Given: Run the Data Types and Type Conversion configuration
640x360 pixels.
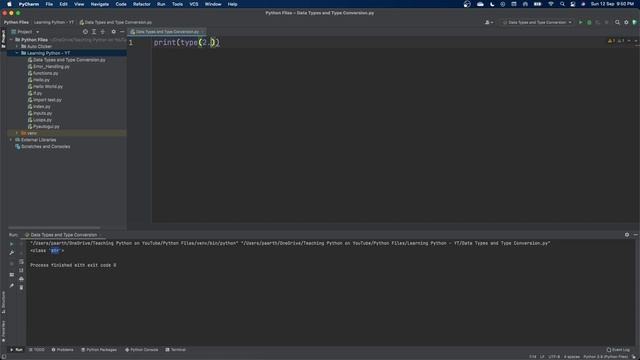Looking at the screenshot, I should pos(580,22).
